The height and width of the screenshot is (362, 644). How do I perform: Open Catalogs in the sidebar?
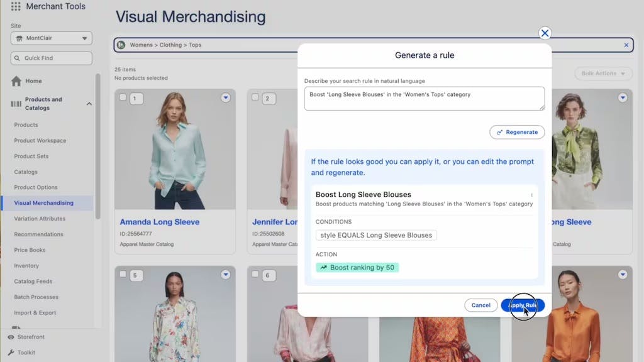[25, 172]
